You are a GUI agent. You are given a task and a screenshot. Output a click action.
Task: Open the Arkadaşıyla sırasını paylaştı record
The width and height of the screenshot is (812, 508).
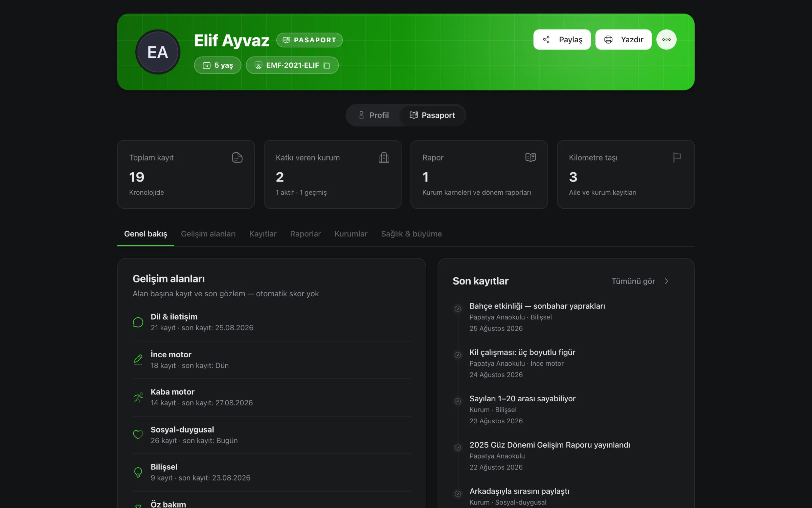click(x=519, y=491)
